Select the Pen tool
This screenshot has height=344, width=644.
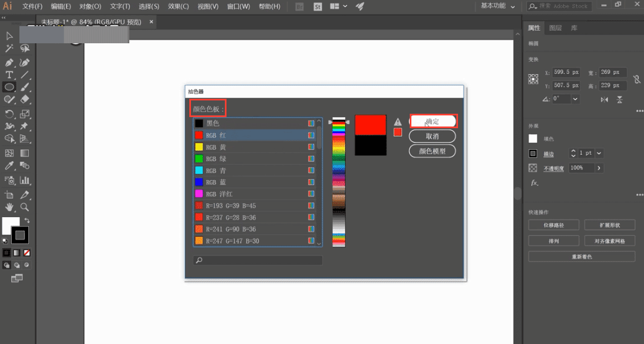tap(9, 62)
